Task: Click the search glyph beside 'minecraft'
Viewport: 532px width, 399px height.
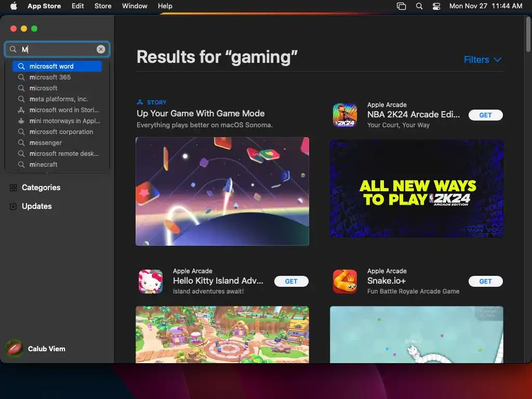Action: 21,164
